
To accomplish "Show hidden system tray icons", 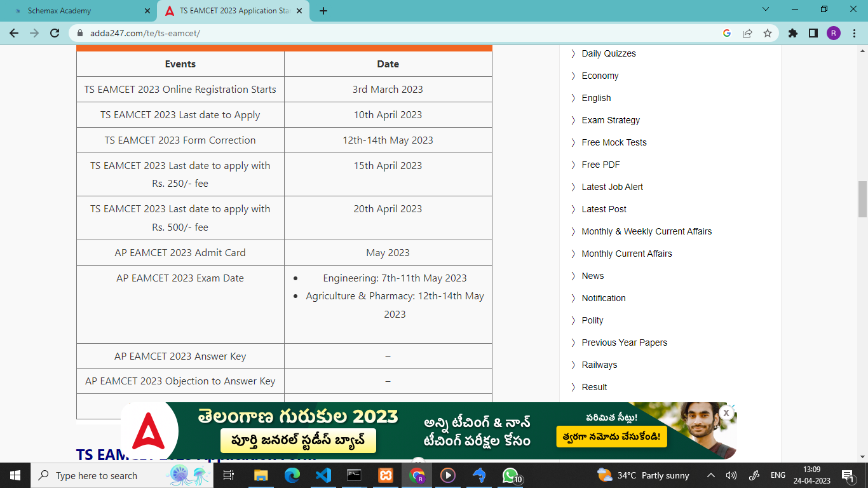I will click(x=711, y=475).
